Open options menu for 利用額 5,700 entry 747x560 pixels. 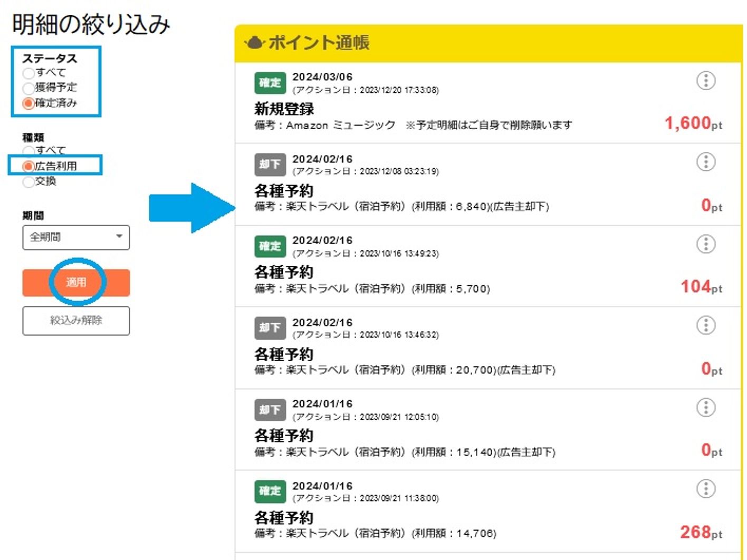click(x=705, y=244)
